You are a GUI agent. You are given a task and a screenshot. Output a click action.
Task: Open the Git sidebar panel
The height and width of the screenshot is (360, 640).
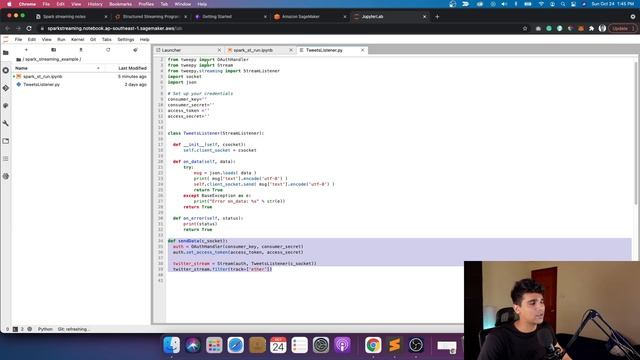click(6, 88)
